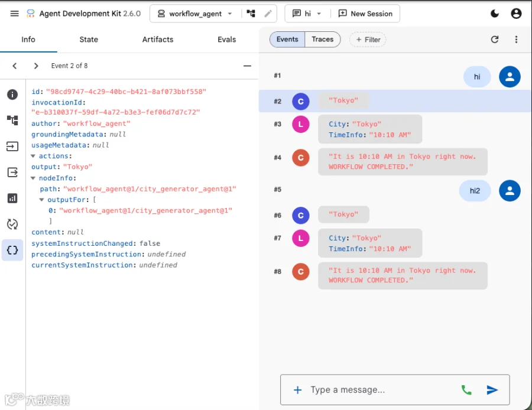Viewport: 532px width, 410px height.
Task: Click the invocationId value text
Action: point(116,112)
